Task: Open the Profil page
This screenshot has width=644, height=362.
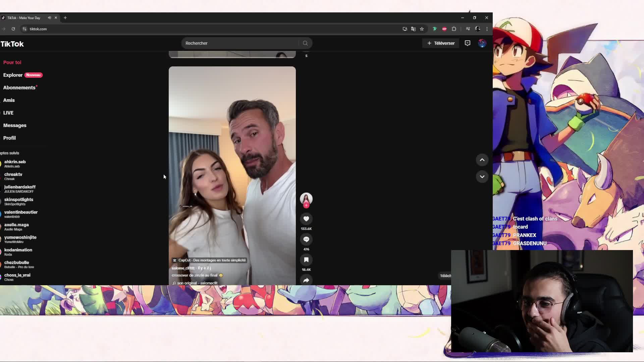Action: (9, 138)
